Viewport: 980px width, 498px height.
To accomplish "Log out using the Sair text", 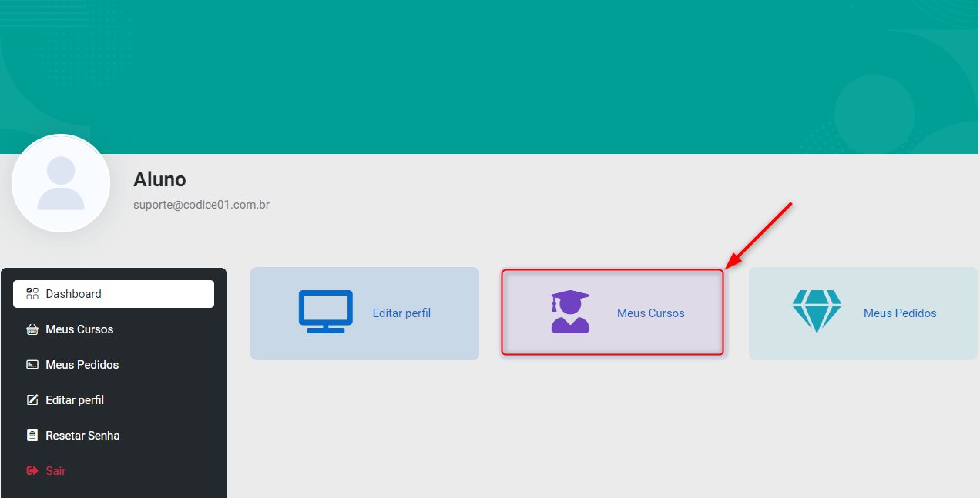I will point(55,471).
